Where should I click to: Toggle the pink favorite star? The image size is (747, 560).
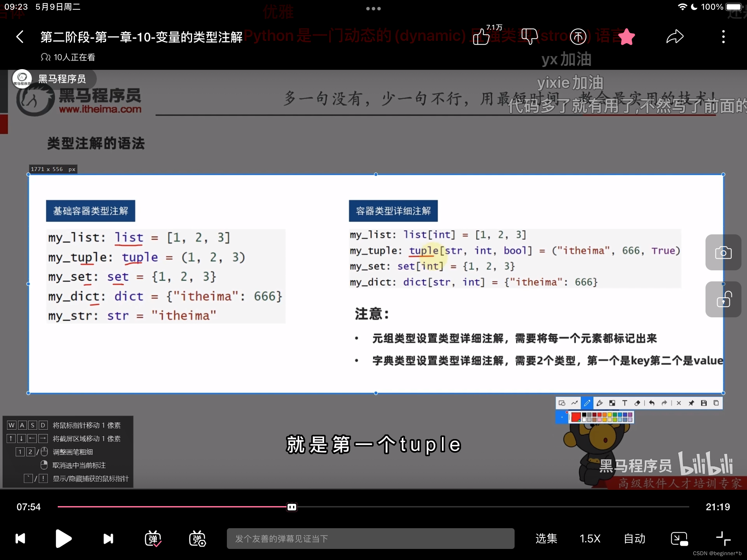click(x=626, y=37)
